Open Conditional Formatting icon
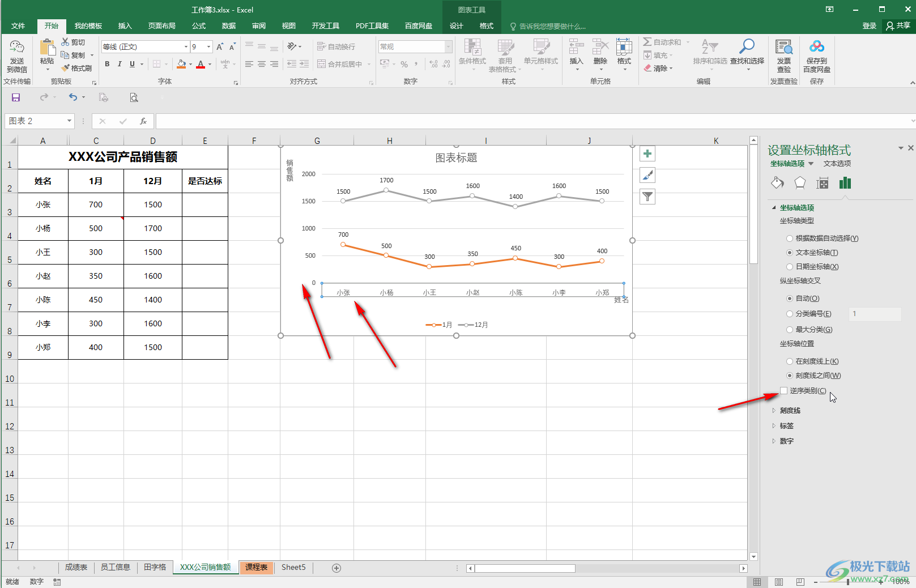 472,48
